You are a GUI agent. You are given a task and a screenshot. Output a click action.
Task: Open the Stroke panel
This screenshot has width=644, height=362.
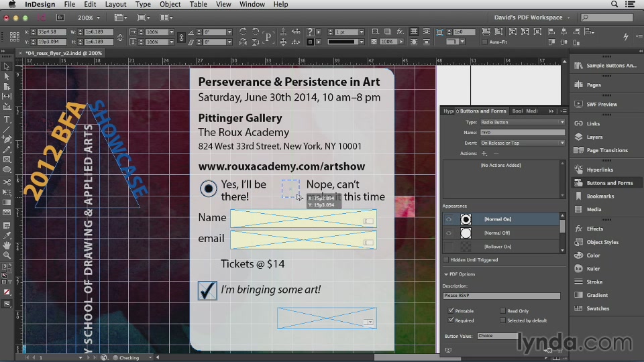pyautogui.click(x=588, y=282)
